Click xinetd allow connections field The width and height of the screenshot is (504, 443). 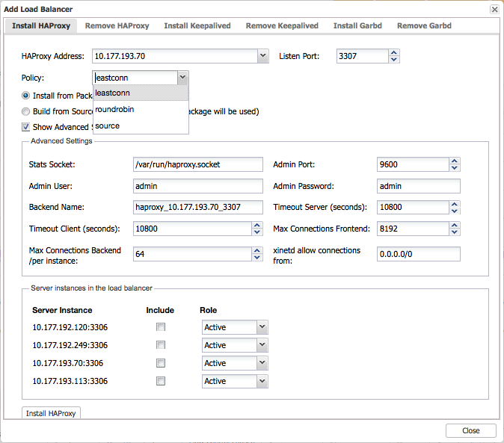[x=419, y=254]
